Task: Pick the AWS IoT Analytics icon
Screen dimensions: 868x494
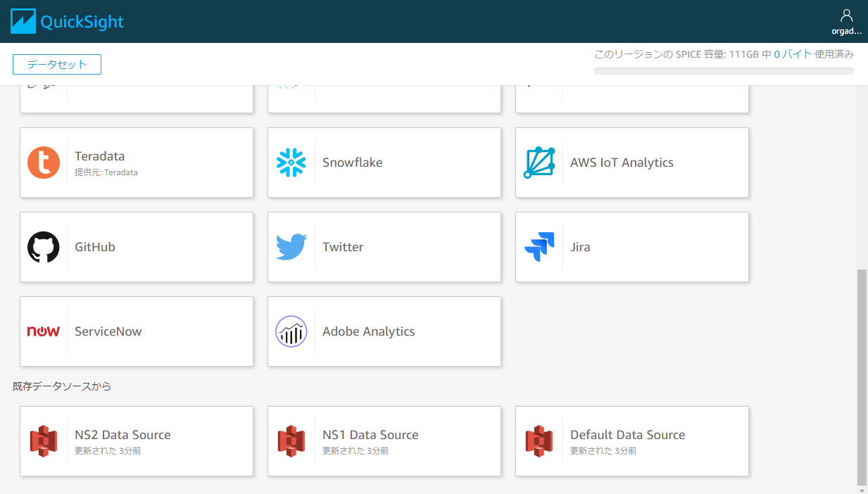Action: coord(539,163)
